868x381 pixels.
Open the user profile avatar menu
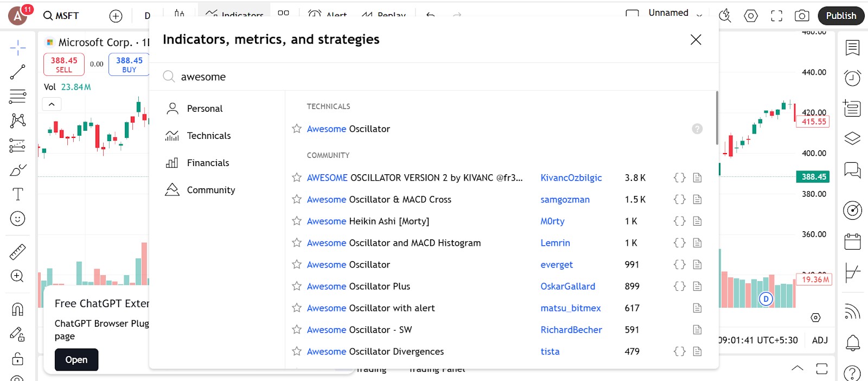coord(17,16)
